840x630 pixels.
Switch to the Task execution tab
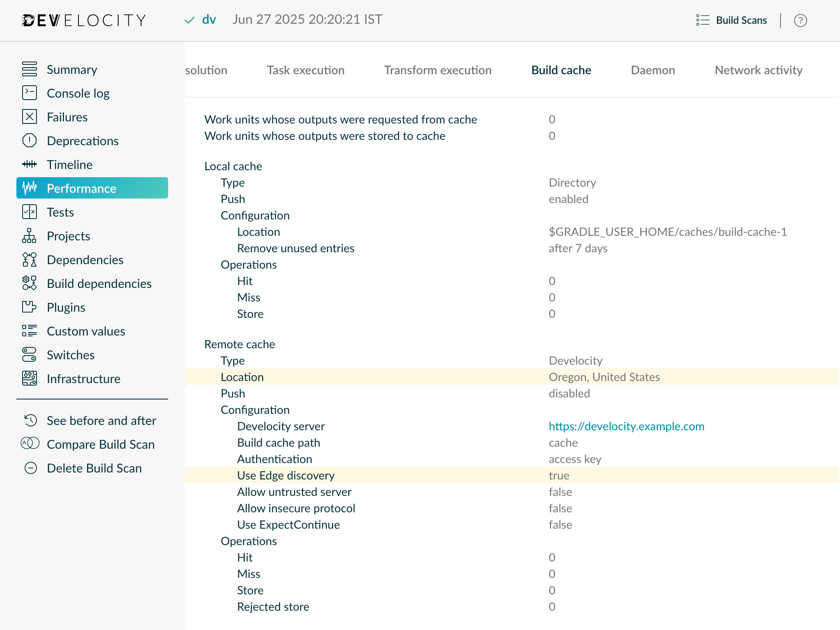click(305, 70)
